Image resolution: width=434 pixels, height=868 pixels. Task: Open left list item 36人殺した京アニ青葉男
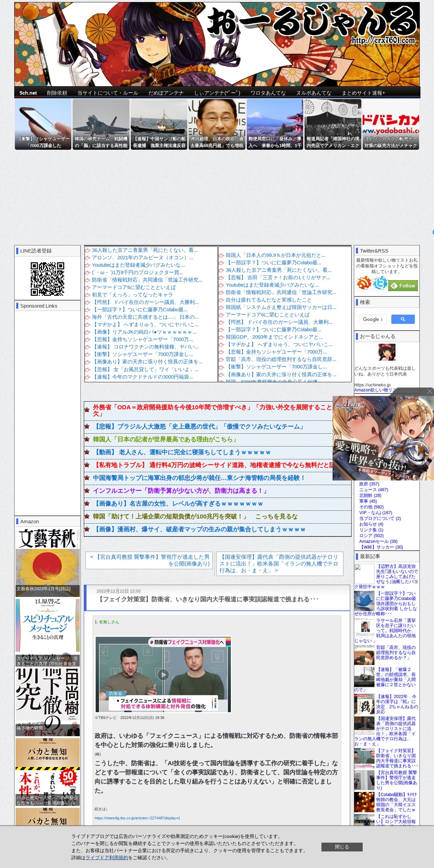tap(145, 250)
